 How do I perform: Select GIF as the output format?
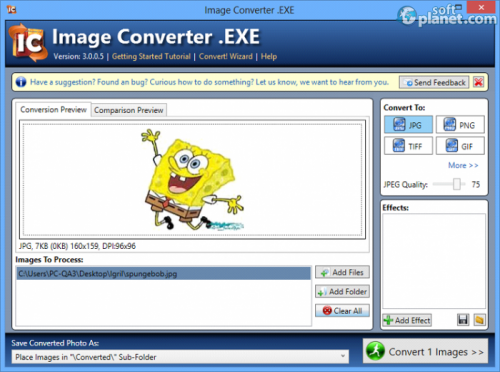tap(460, 146)
